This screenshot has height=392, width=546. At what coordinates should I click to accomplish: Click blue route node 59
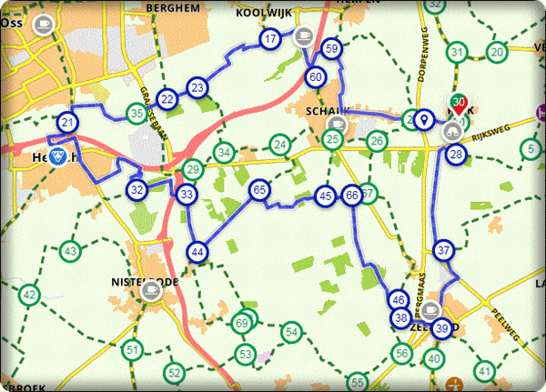(x=331, y=49)
